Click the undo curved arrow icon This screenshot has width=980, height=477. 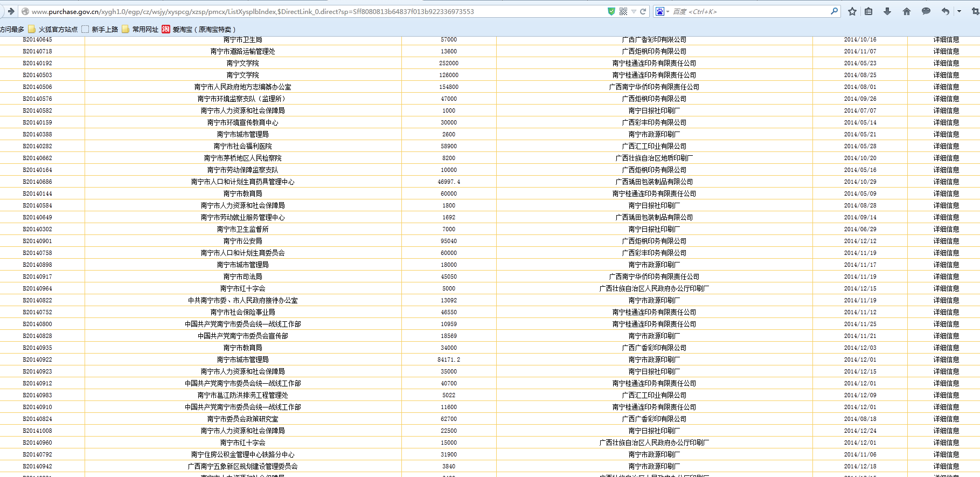946,11
